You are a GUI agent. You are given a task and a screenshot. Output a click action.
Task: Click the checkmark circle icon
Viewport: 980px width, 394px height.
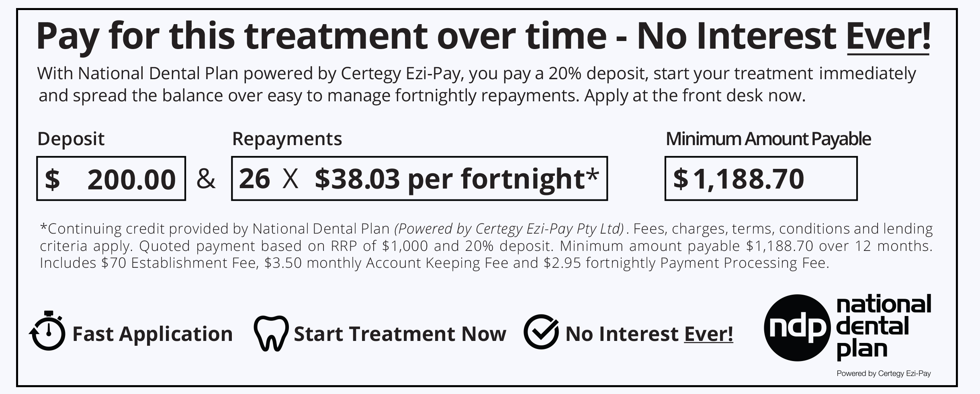(541, 332)
